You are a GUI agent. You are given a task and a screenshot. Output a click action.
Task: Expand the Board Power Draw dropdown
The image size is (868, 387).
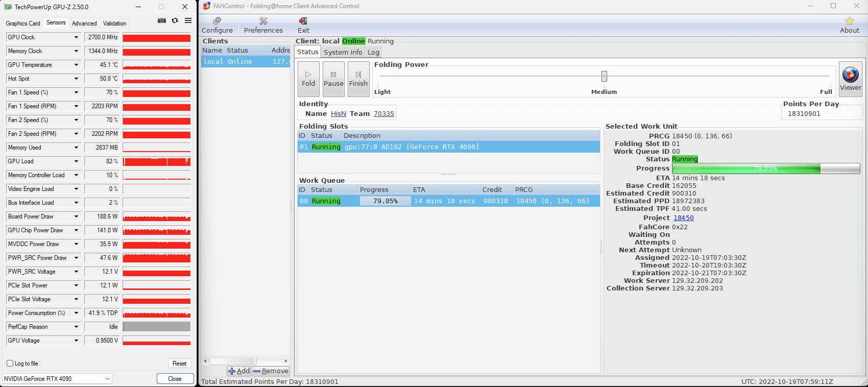[77, 216]
